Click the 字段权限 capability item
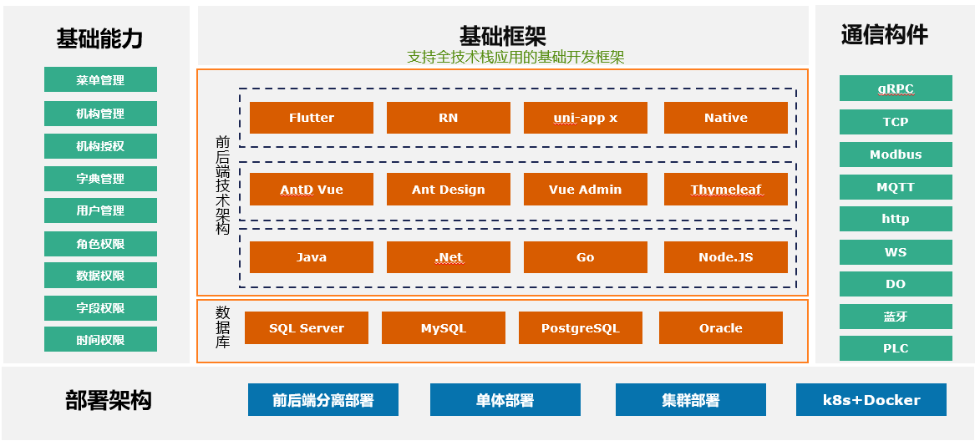This screenshot has width=980, height=446. coord(100,308)
